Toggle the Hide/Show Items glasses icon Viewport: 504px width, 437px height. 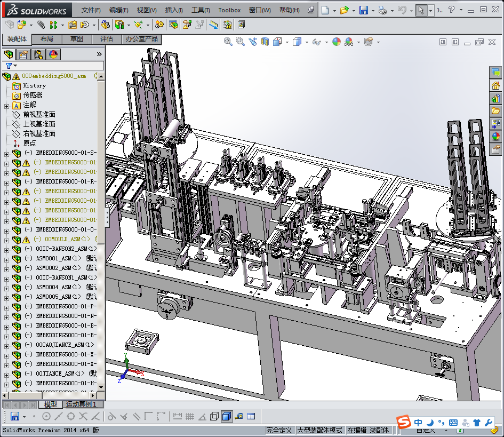coord(317,42)
